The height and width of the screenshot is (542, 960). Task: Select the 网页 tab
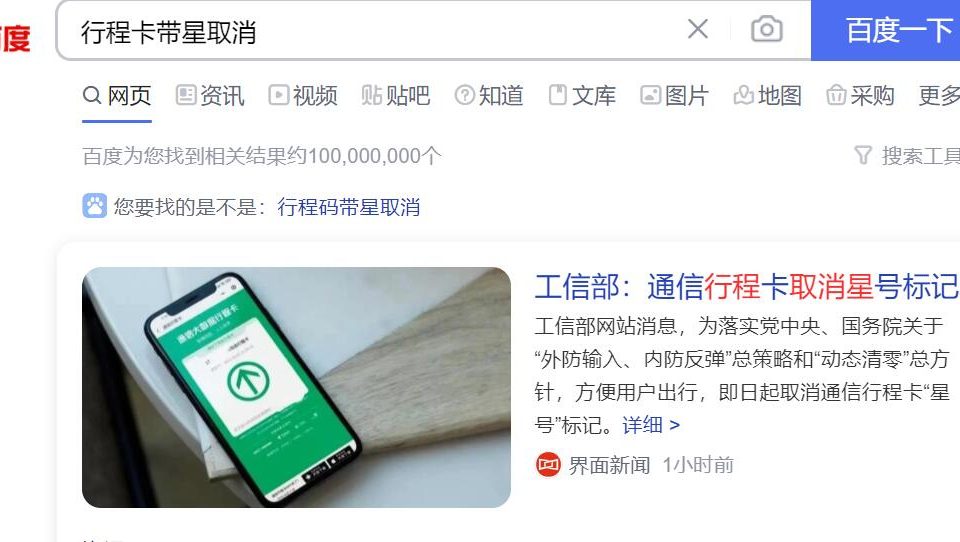tap(117, 96)
